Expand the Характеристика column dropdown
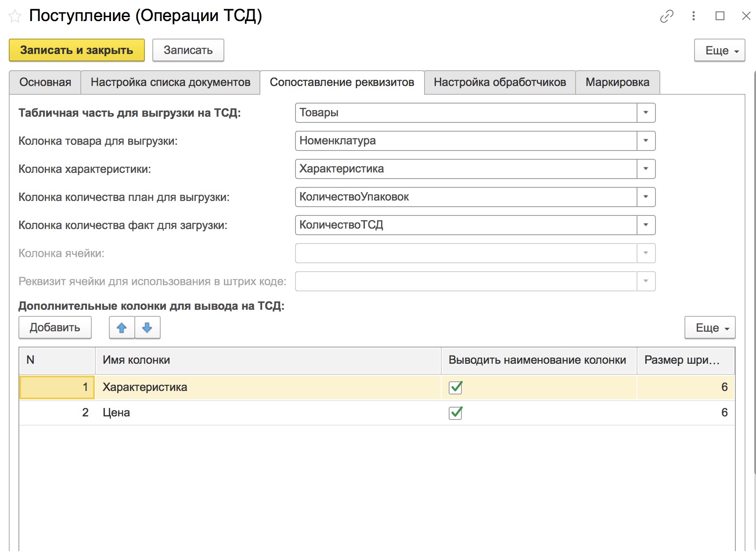The height and width of the screenshot is (559, 756). click(x=646, y=169)
